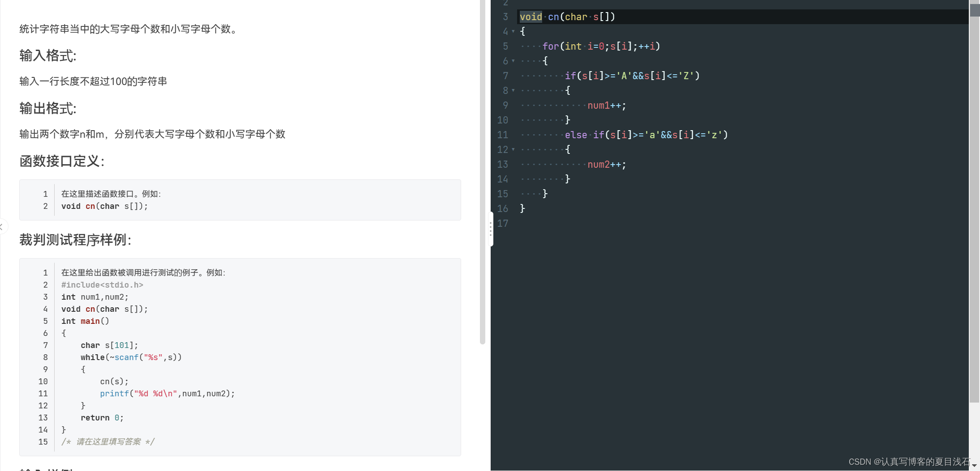Click the 'cn(s);' call line
This screenshot has height=471, width=980.
pyautogui.click(x=114, y=382)
